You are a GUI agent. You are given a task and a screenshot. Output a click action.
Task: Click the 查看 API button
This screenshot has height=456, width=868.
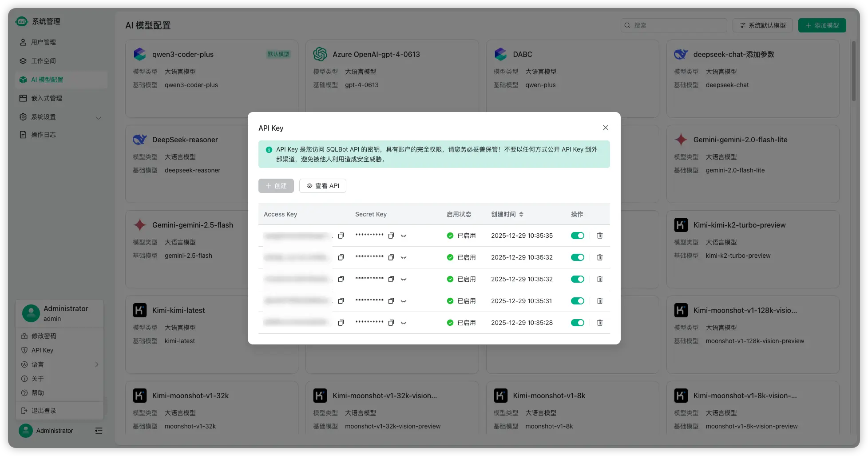pos(323,186)
